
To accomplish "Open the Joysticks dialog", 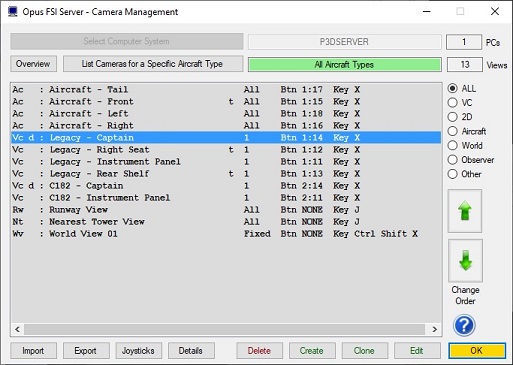I will pos(139,351).
